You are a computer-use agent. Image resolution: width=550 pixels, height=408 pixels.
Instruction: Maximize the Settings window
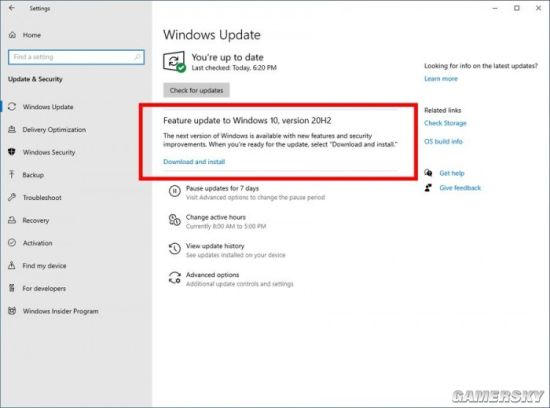[x=517, y=8]
